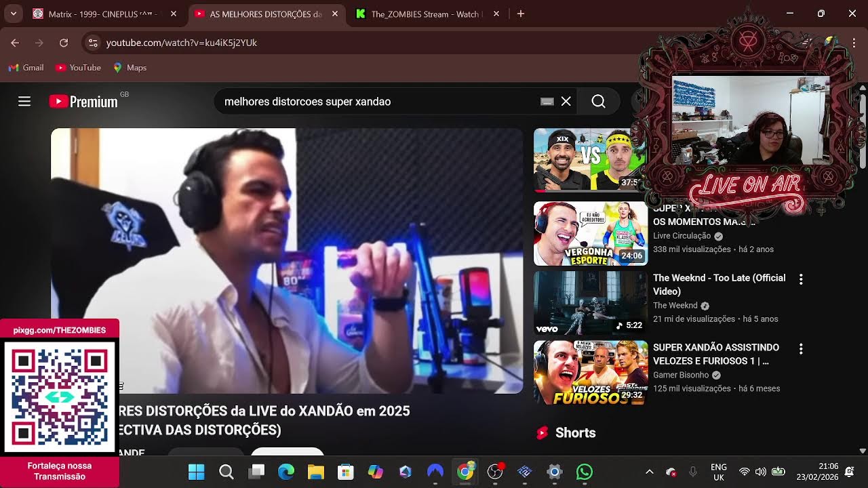Open the YouTube hamburger guide menu
The height and width of the screenshot is (488, 868).
(24, 102)
